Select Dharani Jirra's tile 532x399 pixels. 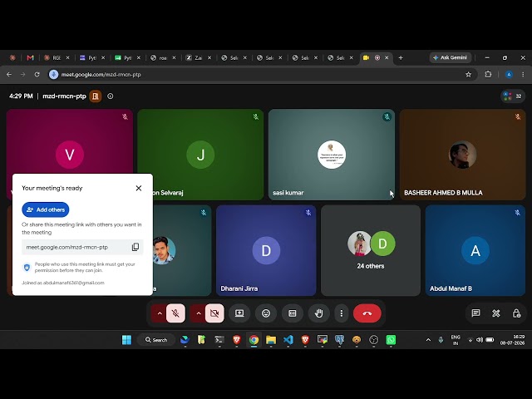pos(266,250)
